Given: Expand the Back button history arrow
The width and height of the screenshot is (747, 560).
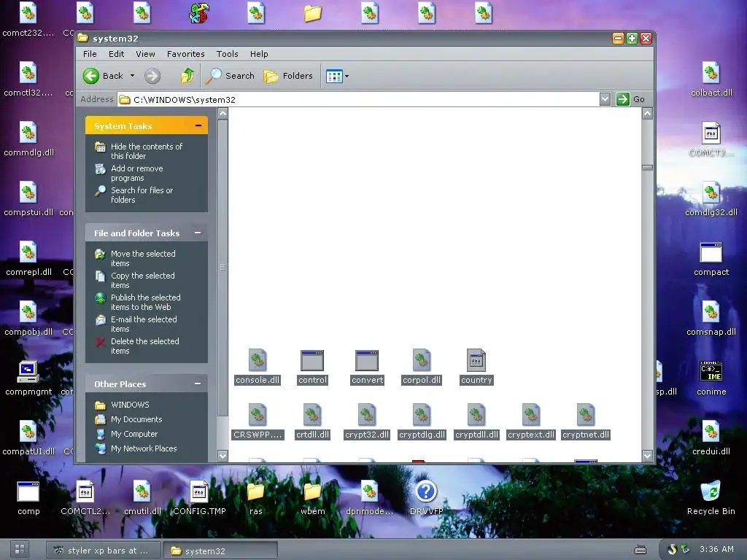Looking at the screenshot, I should (133, 76).
